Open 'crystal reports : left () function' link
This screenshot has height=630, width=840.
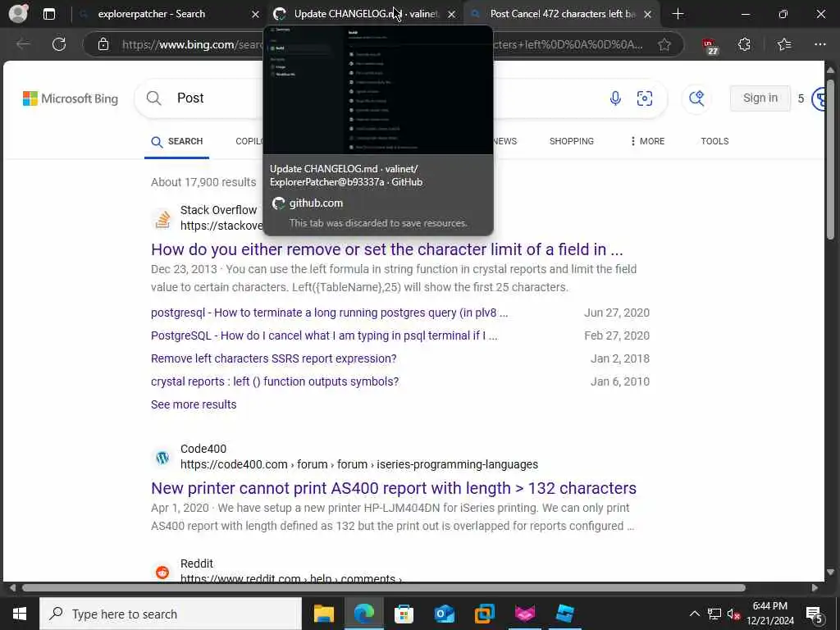coord(275,382)
